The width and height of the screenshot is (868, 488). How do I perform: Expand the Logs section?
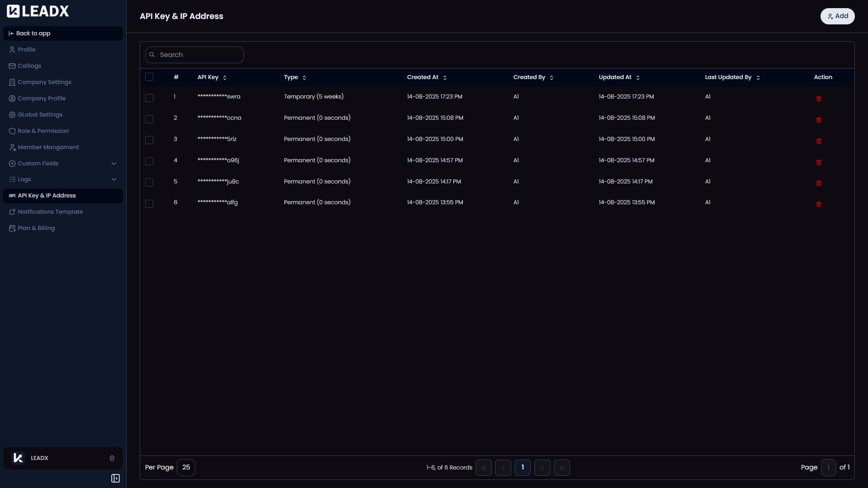(24, 179)
